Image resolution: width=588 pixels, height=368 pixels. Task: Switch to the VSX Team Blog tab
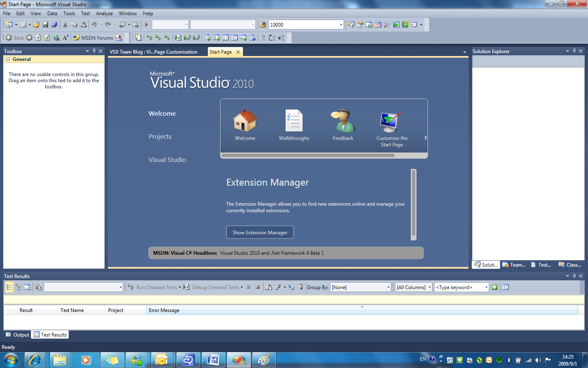(x=154, y=52)
